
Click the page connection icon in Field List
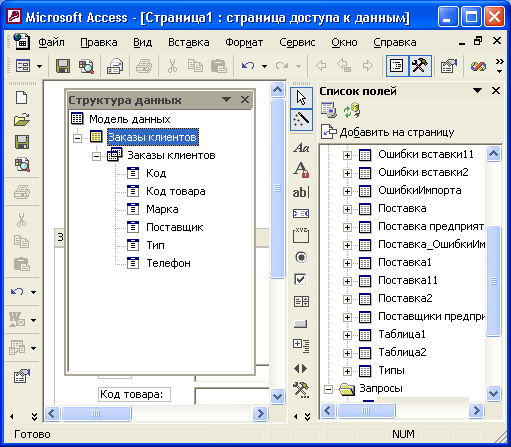click(x=329, y=111)
